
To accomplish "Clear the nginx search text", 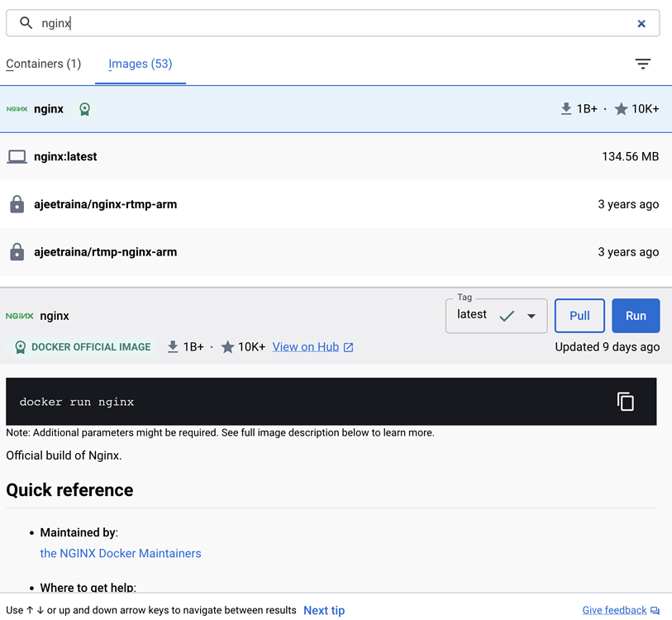I will pos(641,24).
